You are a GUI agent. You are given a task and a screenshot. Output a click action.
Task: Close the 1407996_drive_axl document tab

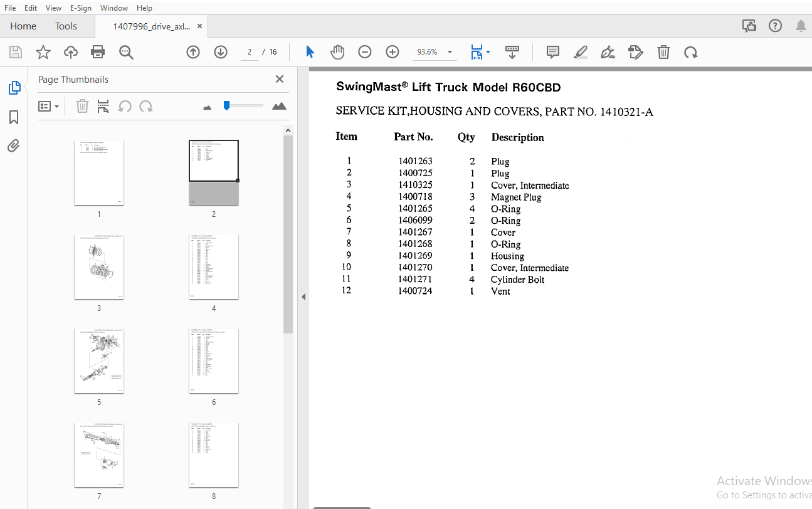(x=200, y=26)
